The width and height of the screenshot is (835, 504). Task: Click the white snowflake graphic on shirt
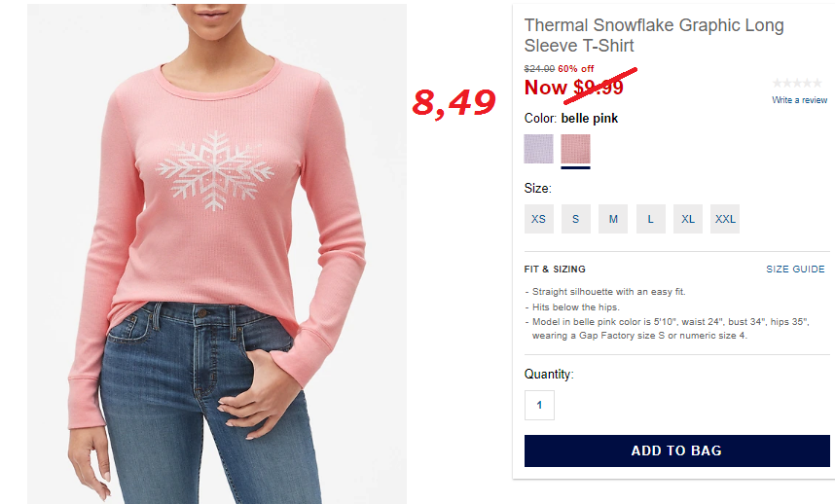click(x=215, y=170)
